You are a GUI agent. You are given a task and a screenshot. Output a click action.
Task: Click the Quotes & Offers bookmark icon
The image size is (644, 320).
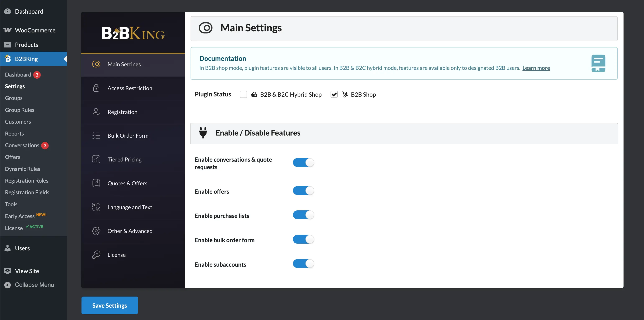96,183
